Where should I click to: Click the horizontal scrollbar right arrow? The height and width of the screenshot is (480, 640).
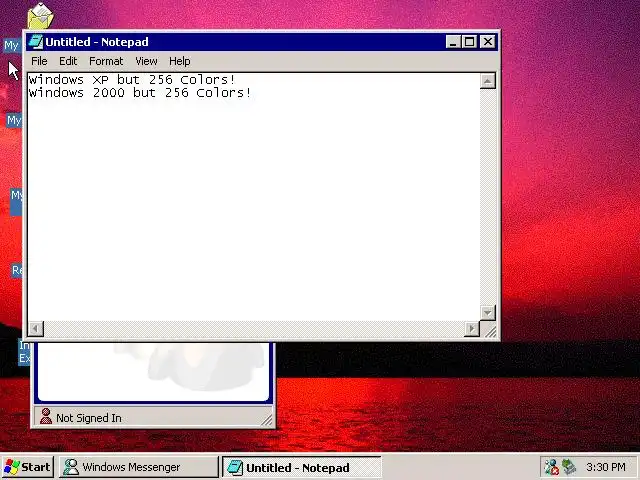pos(472,328)
